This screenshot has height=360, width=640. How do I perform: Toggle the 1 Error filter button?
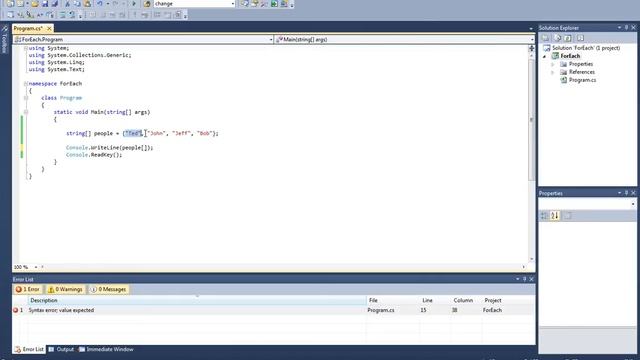[28, 289]
